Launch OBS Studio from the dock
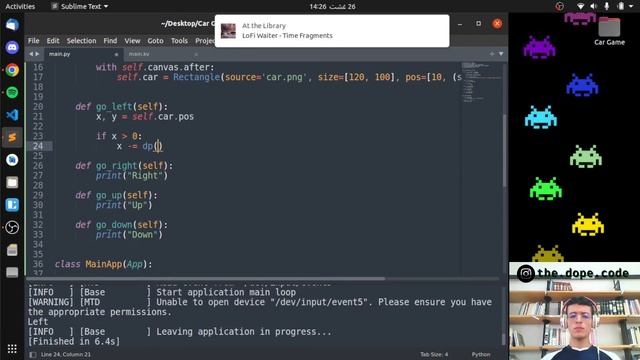The image size is (640, 360). coord(12,227)
